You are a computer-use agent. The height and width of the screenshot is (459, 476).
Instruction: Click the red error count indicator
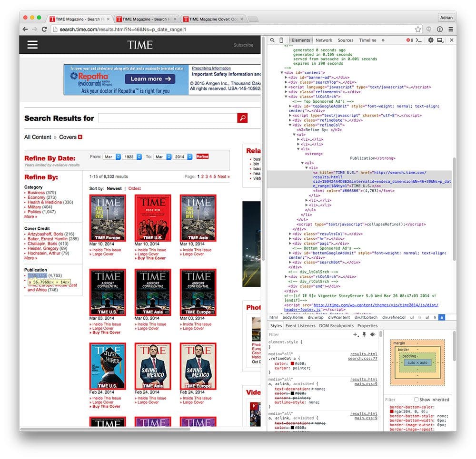(x=410, y=40)
